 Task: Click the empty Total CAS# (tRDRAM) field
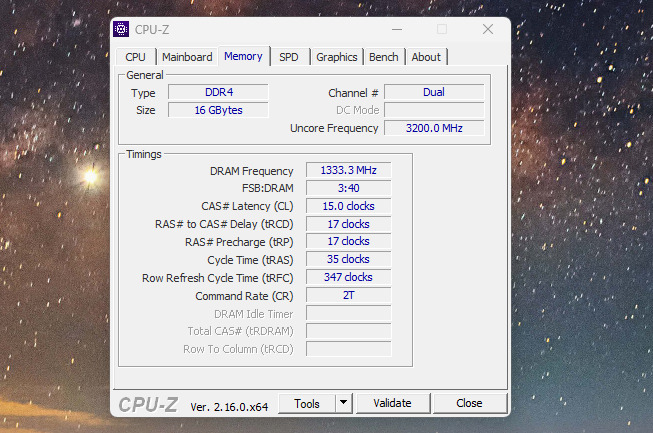[x=349, y=331]
